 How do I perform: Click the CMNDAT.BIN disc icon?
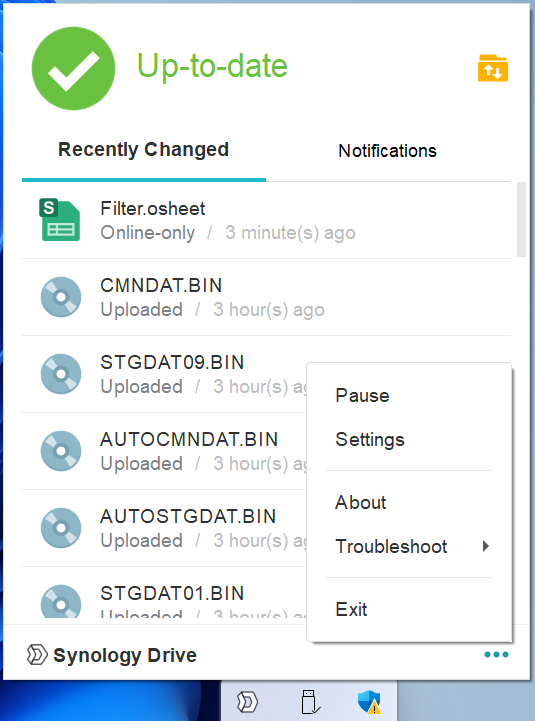[x=61, y=297]
